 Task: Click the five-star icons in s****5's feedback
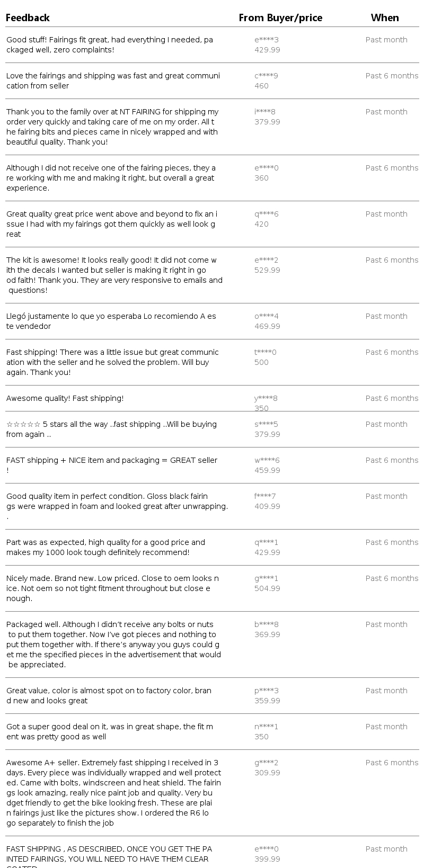coord(23,424)
